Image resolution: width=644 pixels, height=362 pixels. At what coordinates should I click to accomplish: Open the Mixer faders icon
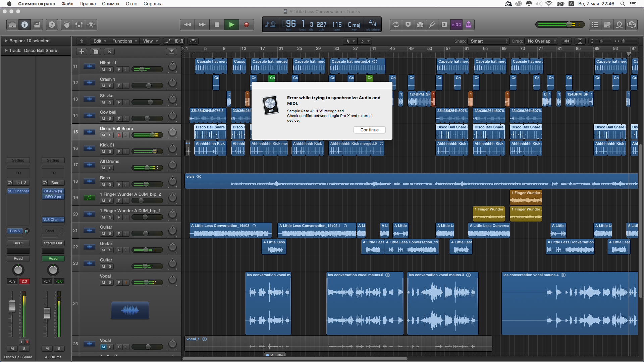click(79, 24)
